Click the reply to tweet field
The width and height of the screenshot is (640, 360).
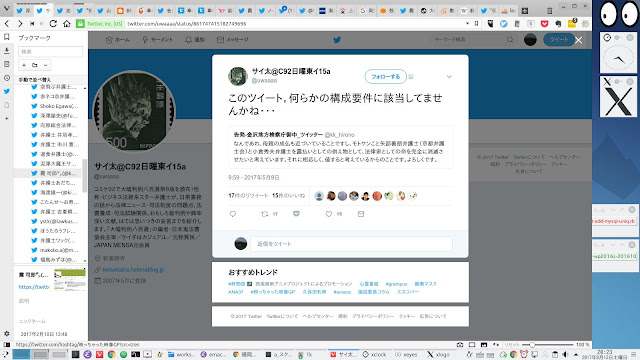(351, 244)
